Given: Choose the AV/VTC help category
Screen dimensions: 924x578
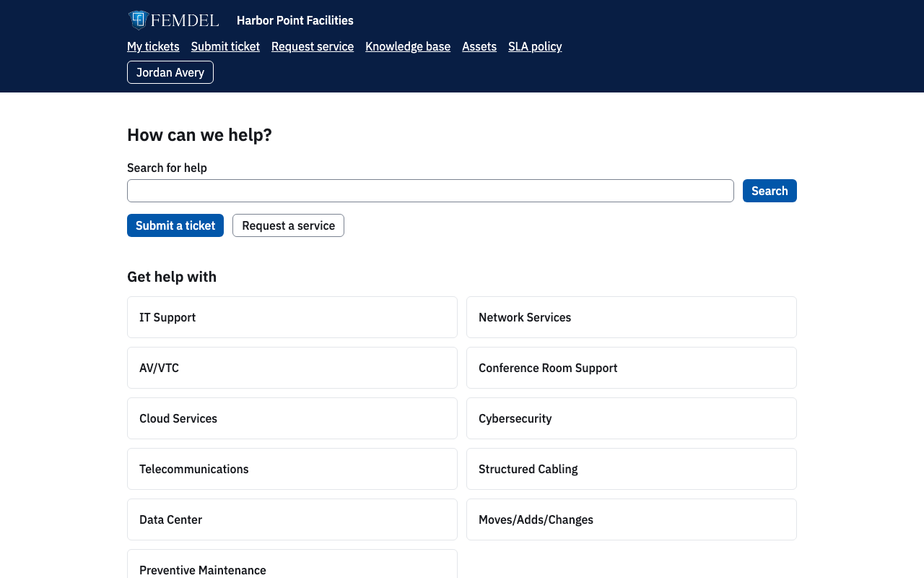Looking at the screenshot, I should (x=292, y=368).
